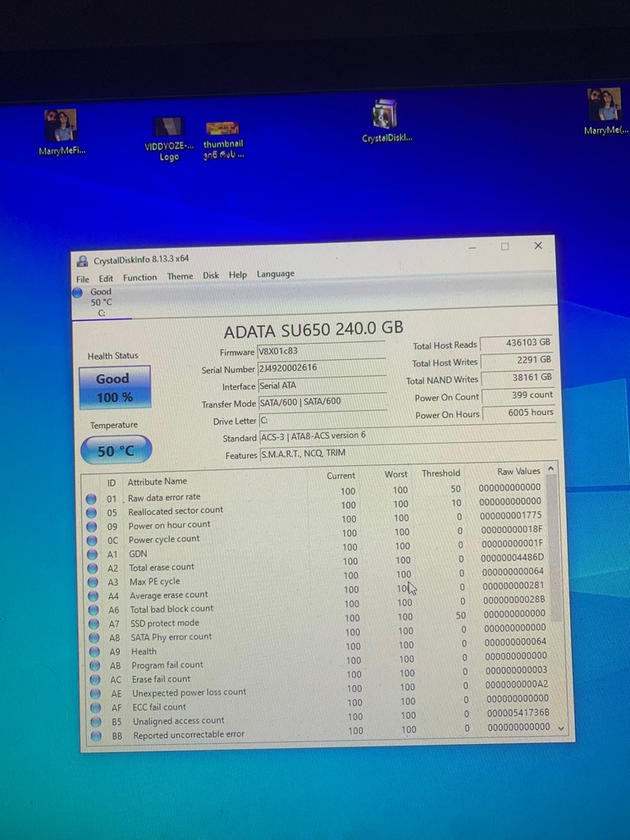Click status circle for SATA Phy error count
Image resolution: width=630 pixels, height=840 pixels.
pos(94,638)
